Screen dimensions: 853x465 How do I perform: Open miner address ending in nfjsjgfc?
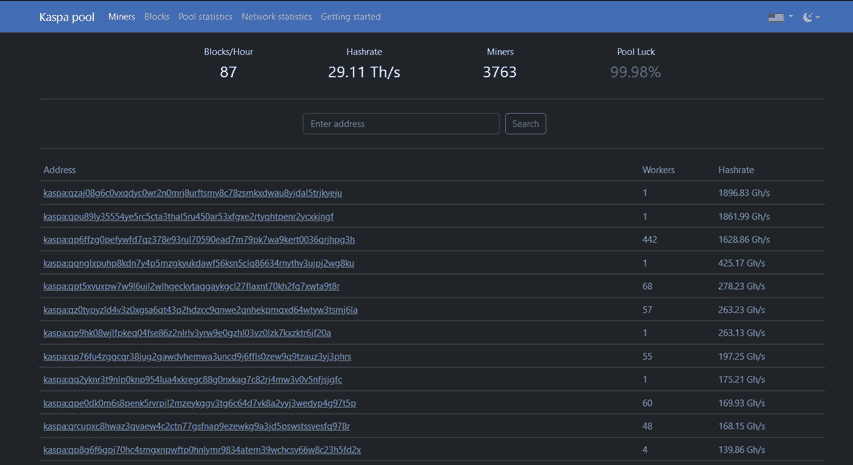tap(193, 380)
